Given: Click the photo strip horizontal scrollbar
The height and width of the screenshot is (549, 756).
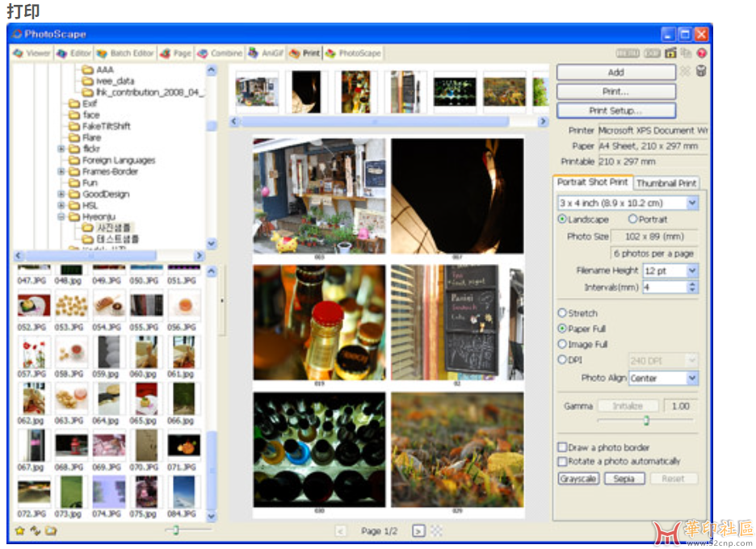Looking at the screenshot, I should tap(375, 121).
